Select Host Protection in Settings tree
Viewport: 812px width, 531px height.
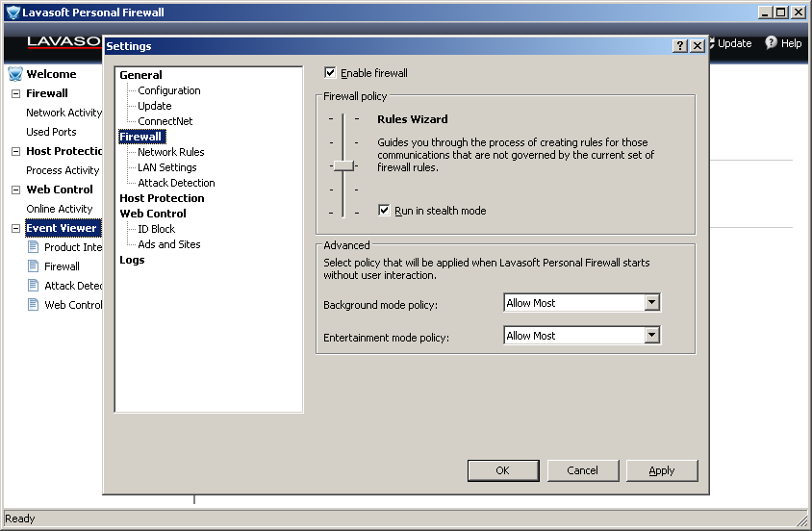coord(162,198)
